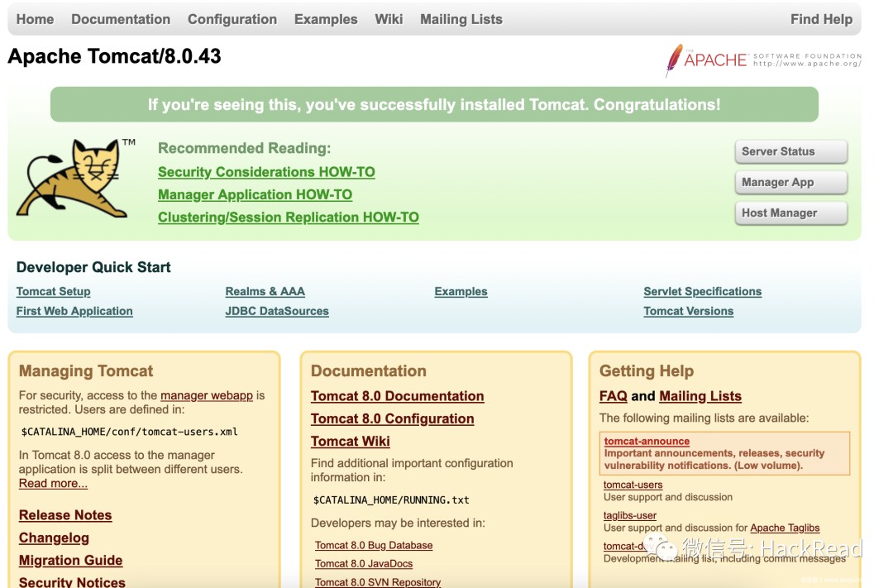Open Manager Application HOW-TO link
Screen dimensions: 893x588
click(255, 195)
